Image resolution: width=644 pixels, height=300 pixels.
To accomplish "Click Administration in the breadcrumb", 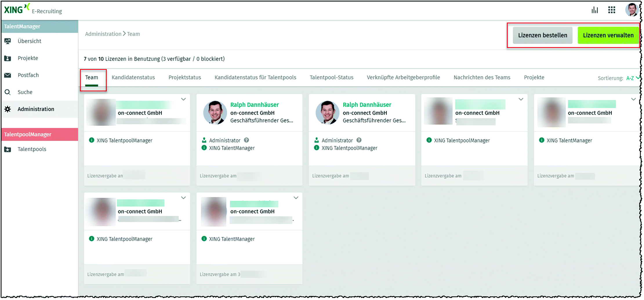I will pyautogui.click(x=103, y=34).
